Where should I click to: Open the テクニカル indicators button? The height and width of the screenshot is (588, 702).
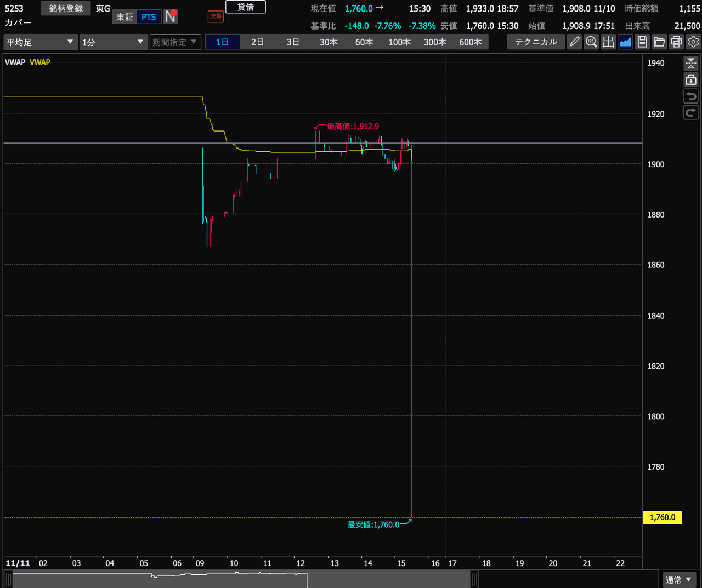(535, 42)
